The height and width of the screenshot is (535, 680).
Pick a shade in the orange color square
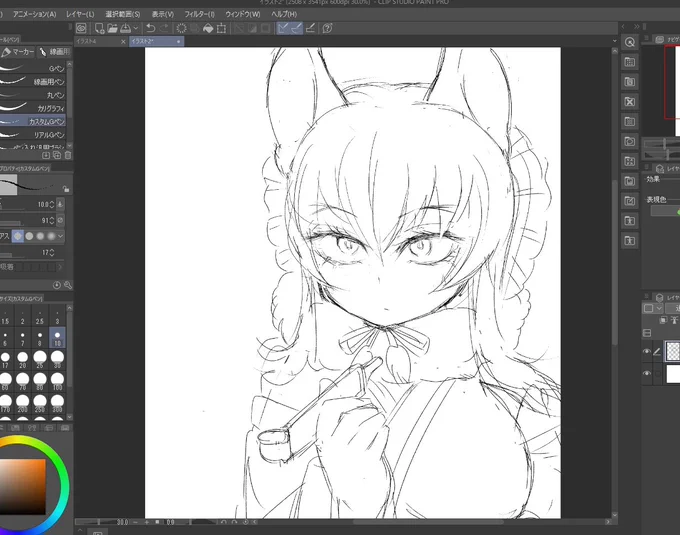(23, 487)
